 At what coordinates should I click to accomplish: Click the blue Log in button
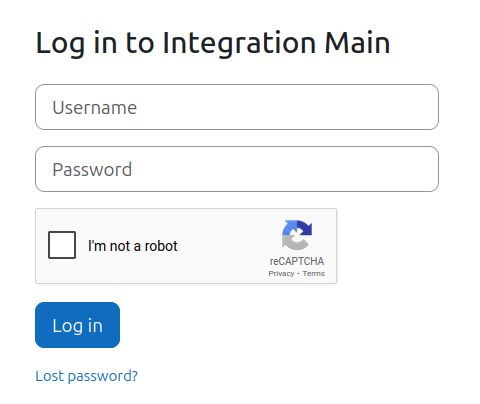pyautogui.click(x=77, y=325)
